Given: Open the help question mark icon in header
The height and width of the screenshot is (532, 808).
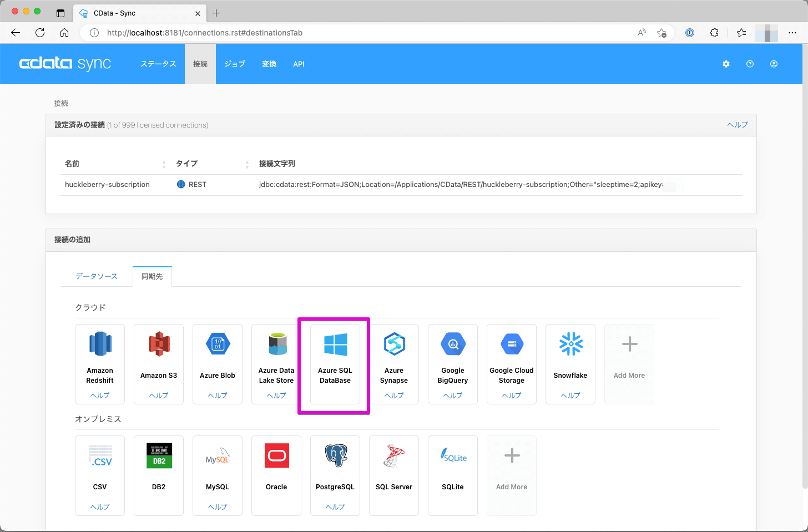Looking at the screenshot, I should tap(750, 64).
